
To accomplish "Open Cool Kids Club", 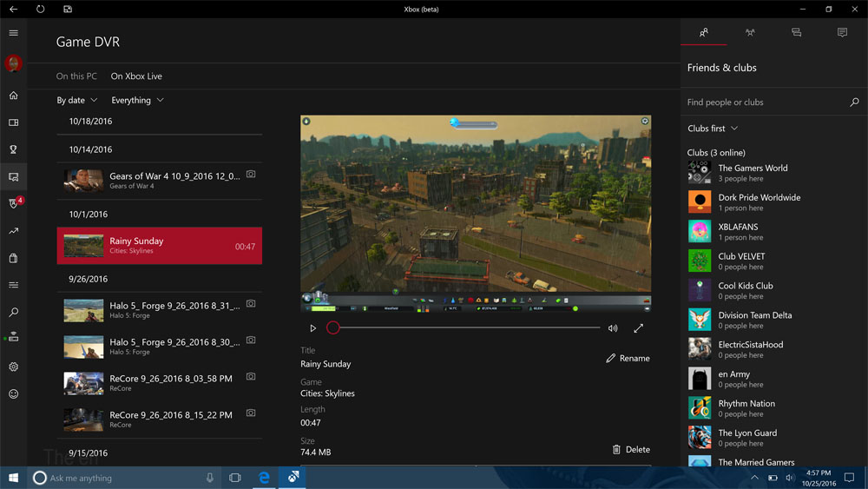I will (x=773, y=290).
